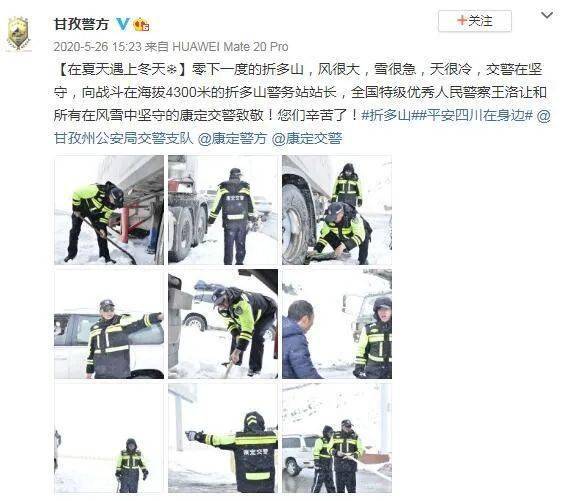Open the @康定交警 mention
This screenshot has width=570, height=501.
[x=307, y=138]
